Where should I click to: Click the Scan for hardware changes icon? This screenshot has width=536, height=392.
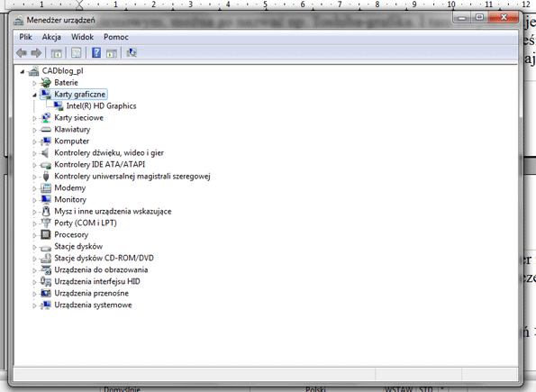[132, 52]
